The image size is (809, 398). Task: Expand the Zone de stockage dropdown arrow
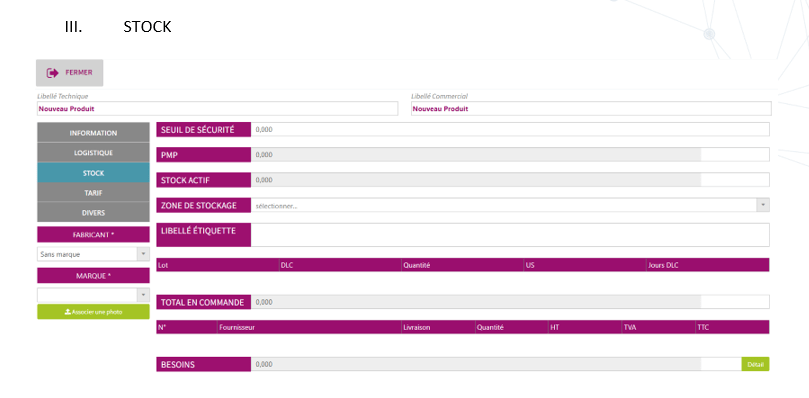[763, 205]
